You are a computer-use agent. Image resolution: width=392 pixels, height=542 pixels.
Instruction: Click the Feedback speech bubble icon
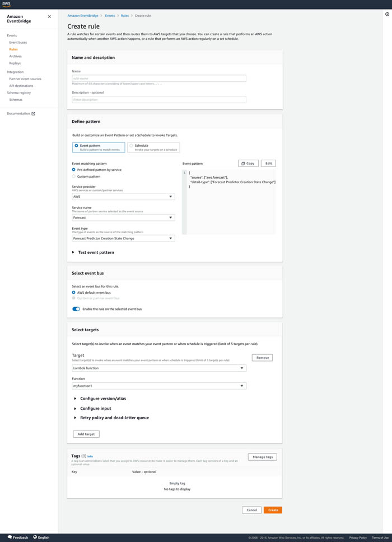pos(10,538)
